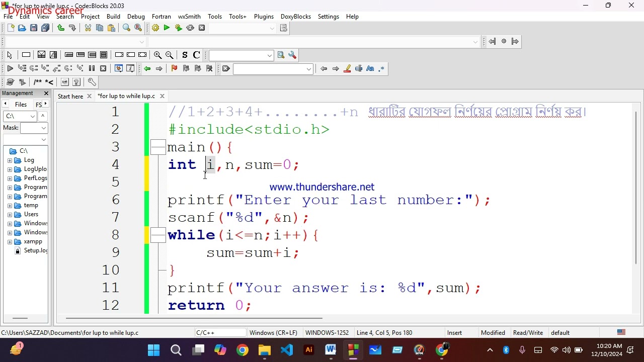Click the Users folder in the tree
644x362 pixels.
(31, 215)
